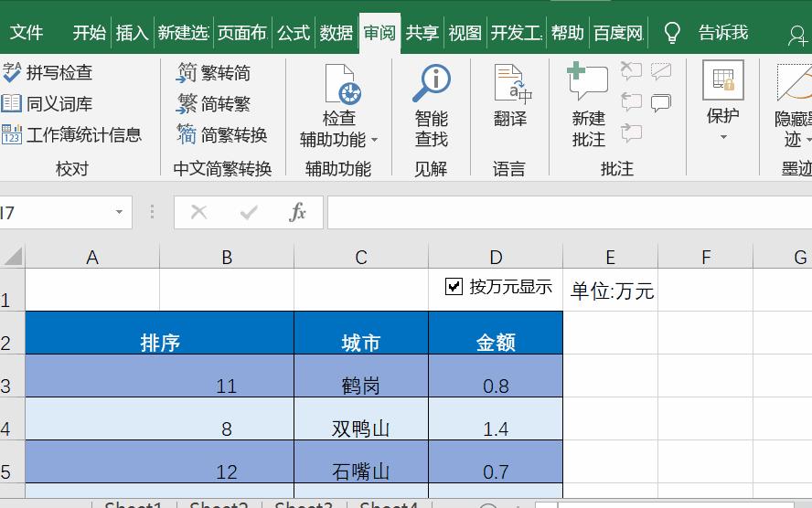The height and width of the screenshot is (508, 812).
Task: Click the 隐藏墨迹 hide ink icon
Action: (x=794, y=82)
